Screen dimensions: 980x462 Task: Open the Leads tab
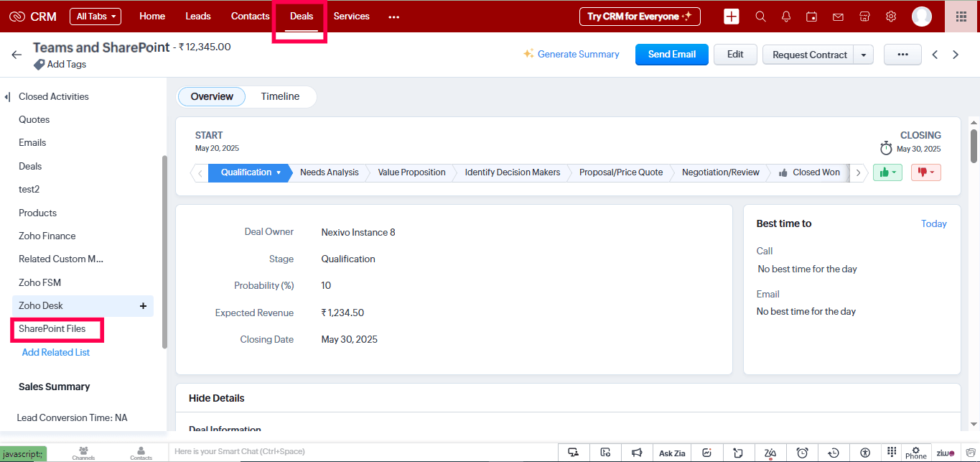(198, 16)
